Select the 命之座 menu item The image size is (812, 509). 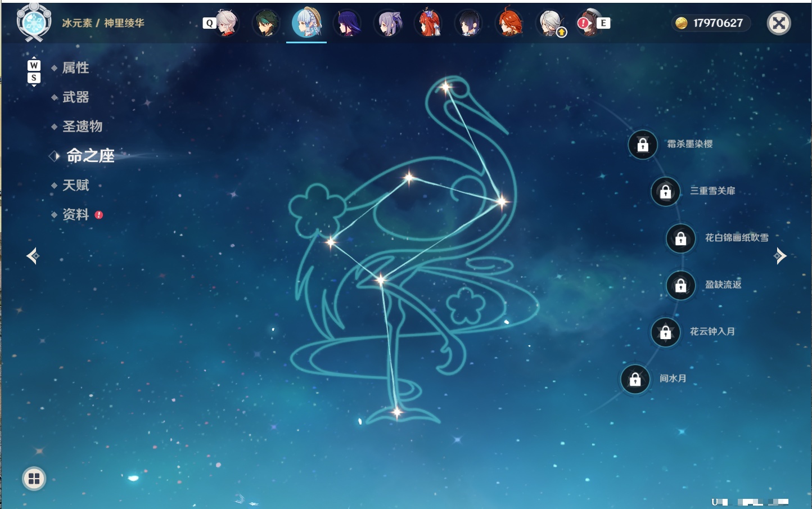(90, 156)
